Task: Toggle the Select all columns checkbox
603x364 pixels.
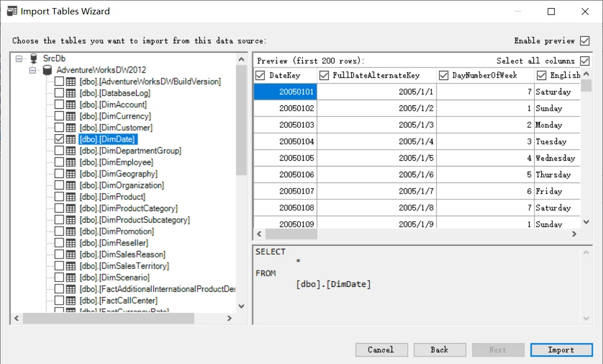Action: click(x=585, y=61)
